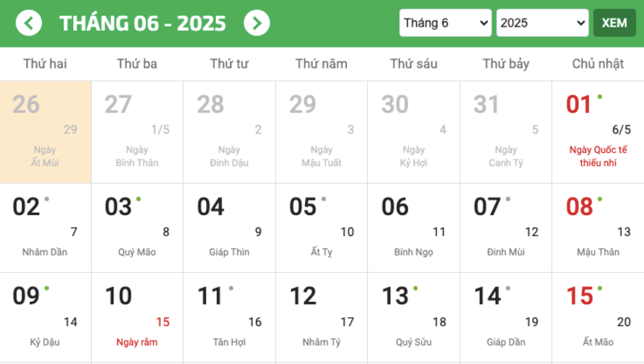Go to next month with right arrow

point(256,23)
